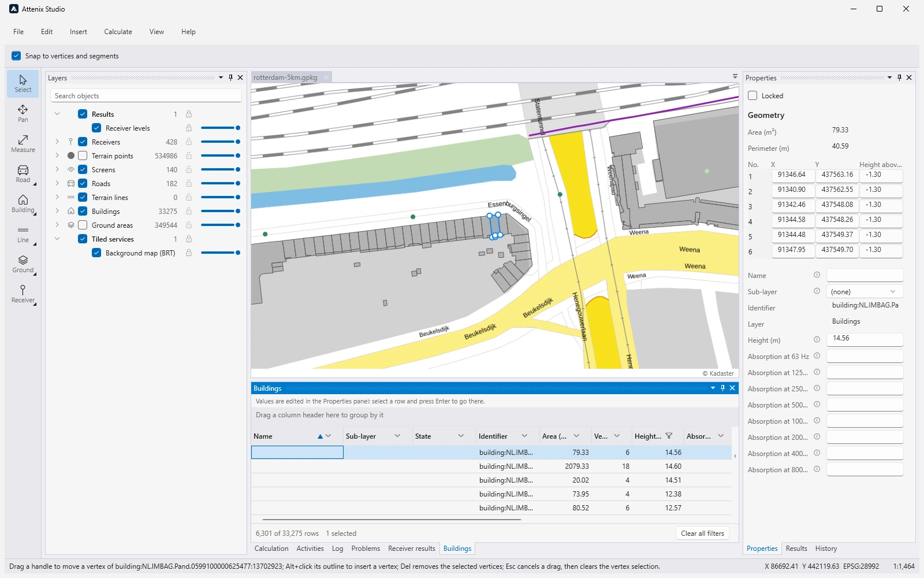Activate the Pan tool
Image resolution: width=924 pixels, height=578 pixels.
tap(23, 114)
